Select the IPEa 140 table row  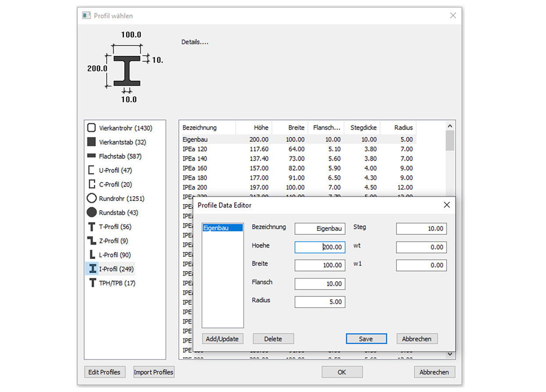[x=298, y=158]
